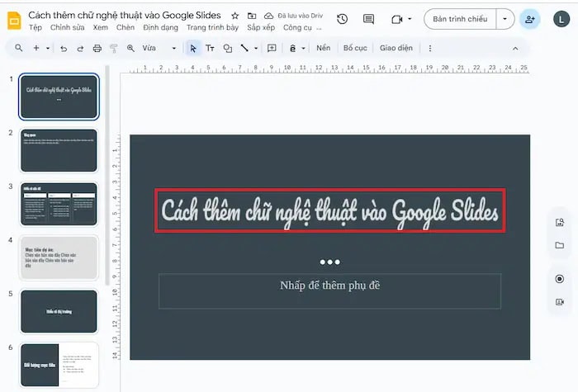Start presentation with Bản trình chiếu button

(x=460, y=19)
